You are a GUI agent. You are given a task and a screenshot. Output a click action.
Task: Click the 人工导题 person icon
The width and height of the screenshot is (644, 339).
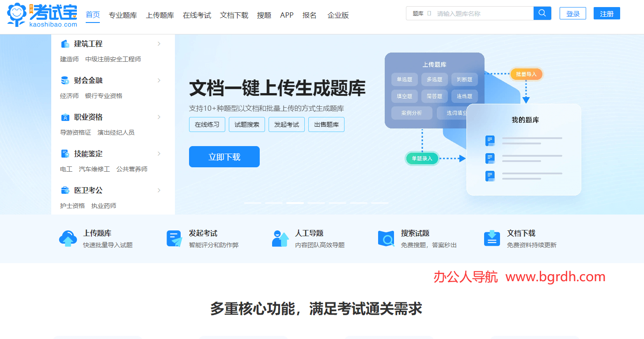coord(280,238)
